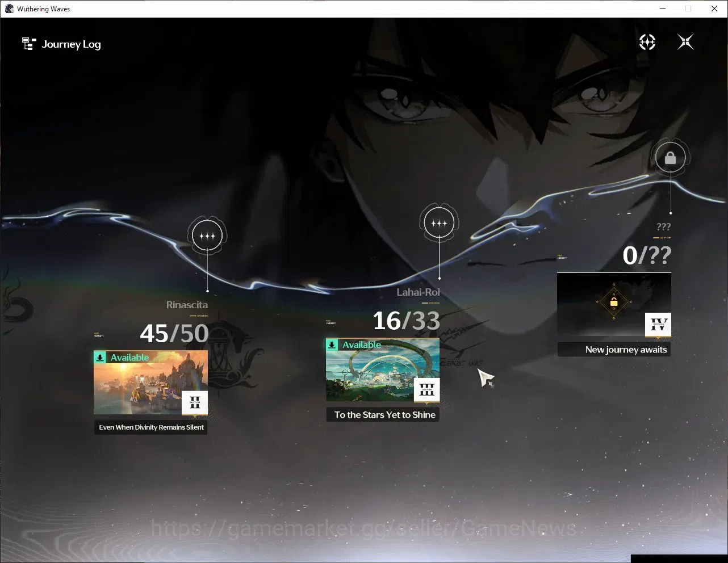This screenshot has height=563, width=728.
Task: Click the 16/33 progress counter
Action: pos(407,321)
